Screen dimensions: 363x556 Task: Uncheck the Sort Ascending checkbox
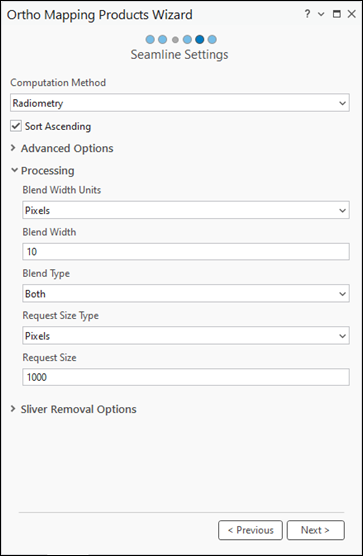pos(16,126)
